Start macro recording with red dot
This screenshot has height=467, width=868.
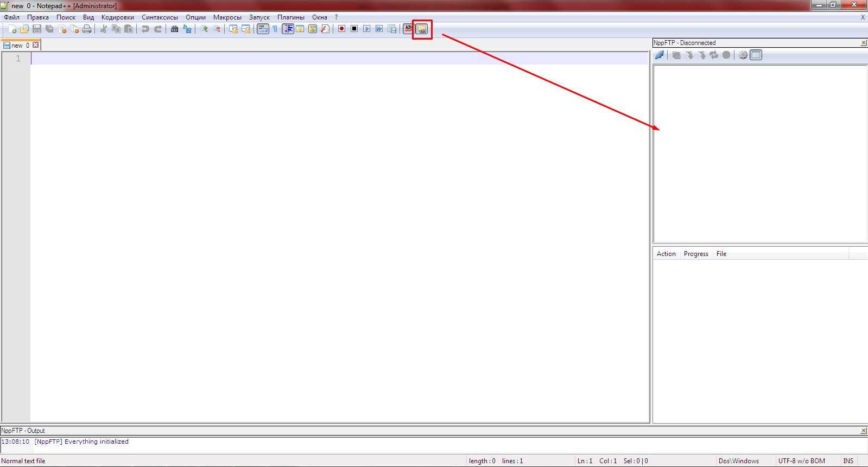tap(341, 29)
